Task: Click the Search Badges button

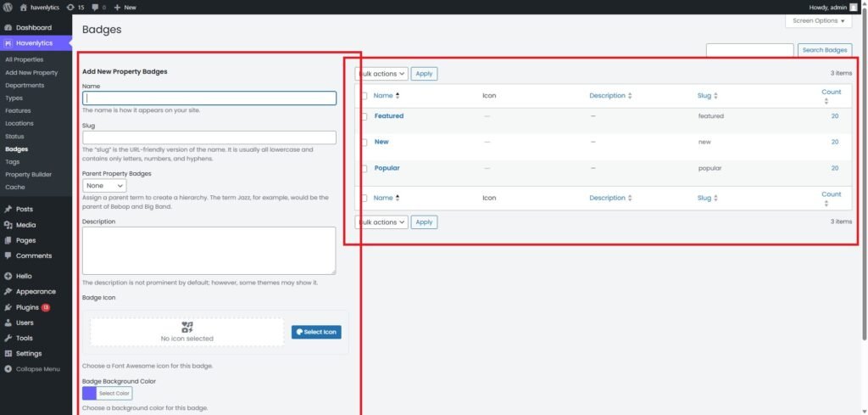Action: [824, 51]
